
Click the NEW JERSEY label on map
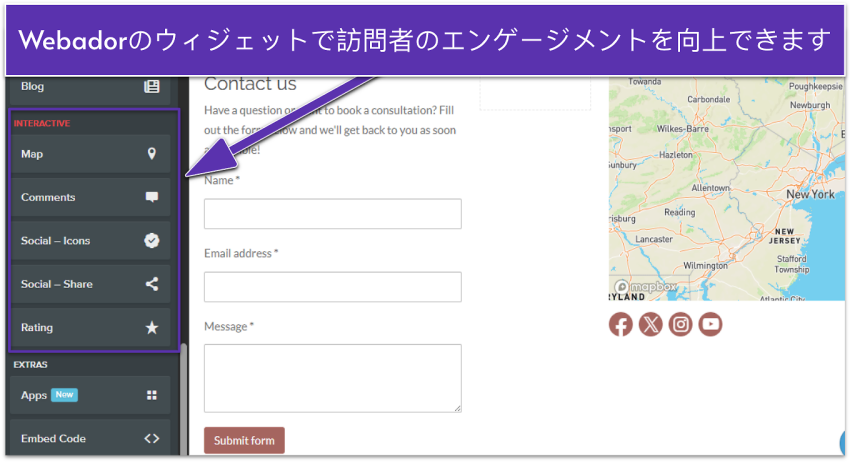tap(784, 236)
